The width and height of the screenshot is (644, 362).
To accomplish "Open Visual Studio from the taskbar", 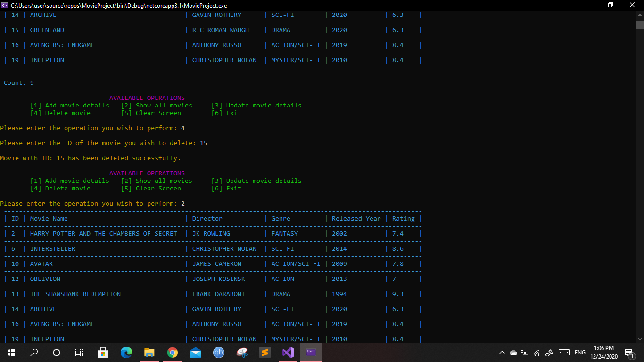I will coord(288,352).
